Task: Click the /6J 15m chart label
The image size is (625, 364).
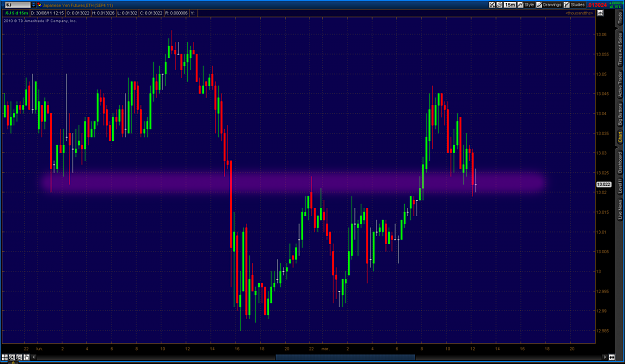Action: click(16, 13)
